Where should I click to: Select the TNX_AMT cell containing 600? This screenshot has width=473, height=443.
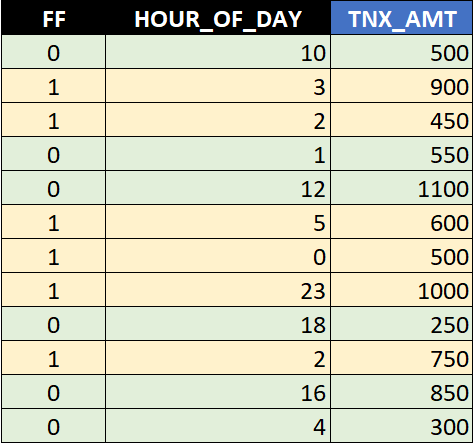click(x=402, y=222)
